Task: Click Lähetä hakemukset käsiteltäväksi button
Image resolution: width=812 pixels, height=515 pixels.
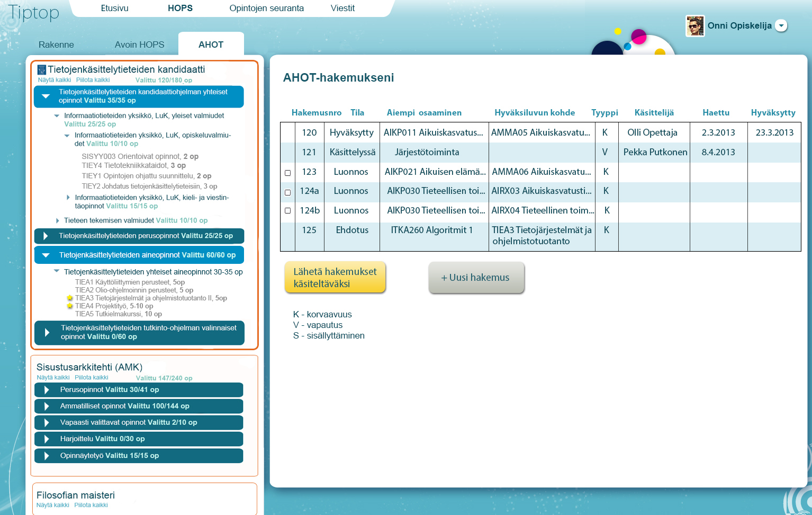Action: coord(335,277)
